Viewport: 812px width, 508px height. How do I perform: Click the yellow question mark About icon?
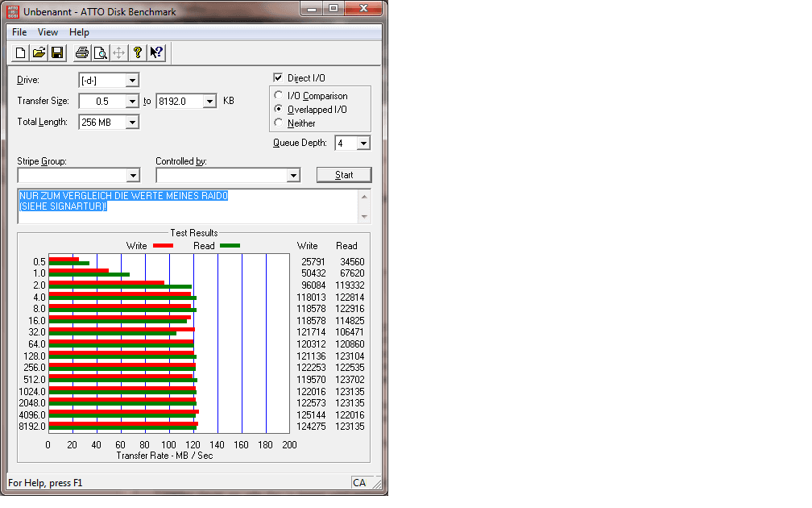137,52
